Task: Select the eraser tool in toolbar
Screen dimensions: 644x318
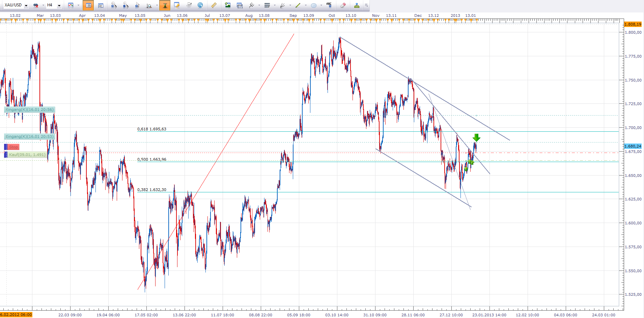Action: pyautogui.click(x=343, y=5)
